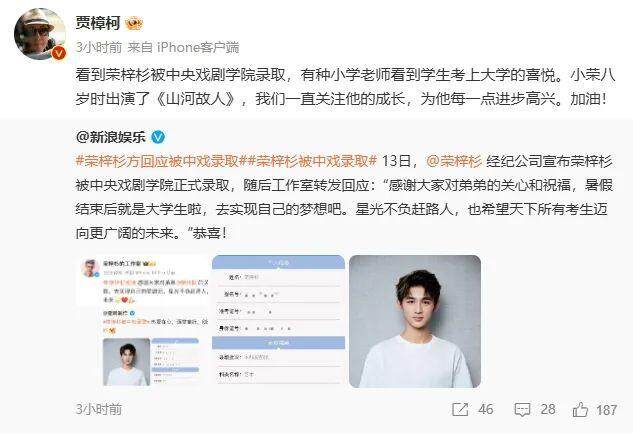Click the crown VIP badge next to 贾樟柯
Screen dimensions: 633x436
click(134, 23)
